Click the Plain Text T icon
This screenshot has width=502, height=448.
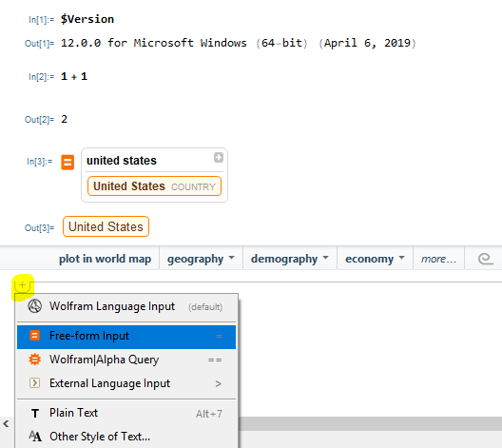click(x=35, y=414)
